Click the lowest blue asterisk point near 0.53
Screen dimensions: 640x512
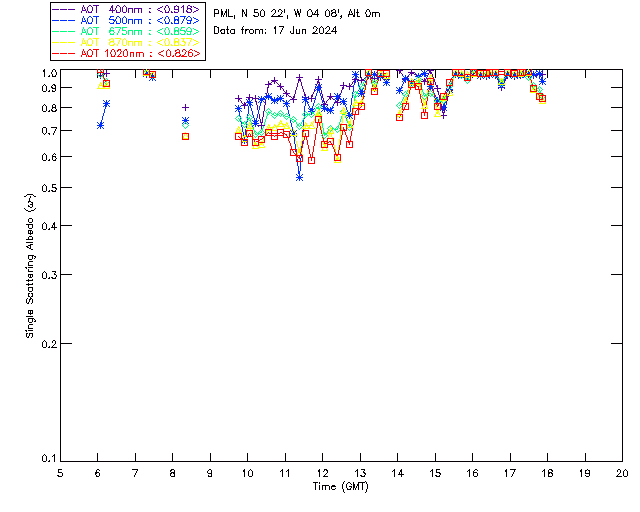click(x=300, y=178)
